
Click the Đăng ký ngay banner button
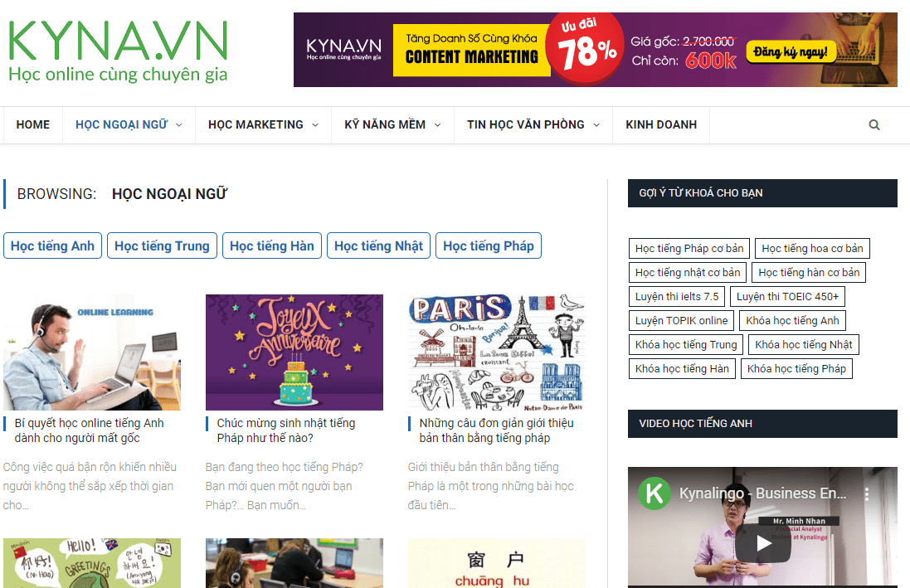click(x=791, y=52)
